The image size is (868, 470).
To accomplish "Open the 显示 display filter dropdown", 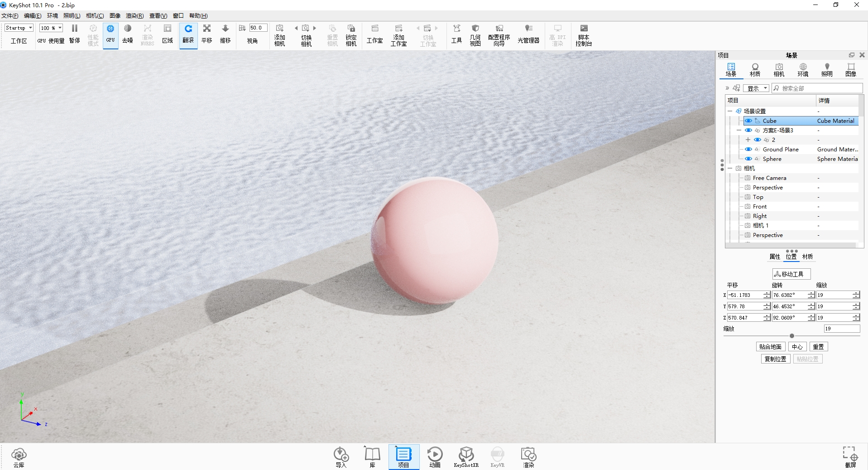I will coord(756,88).
